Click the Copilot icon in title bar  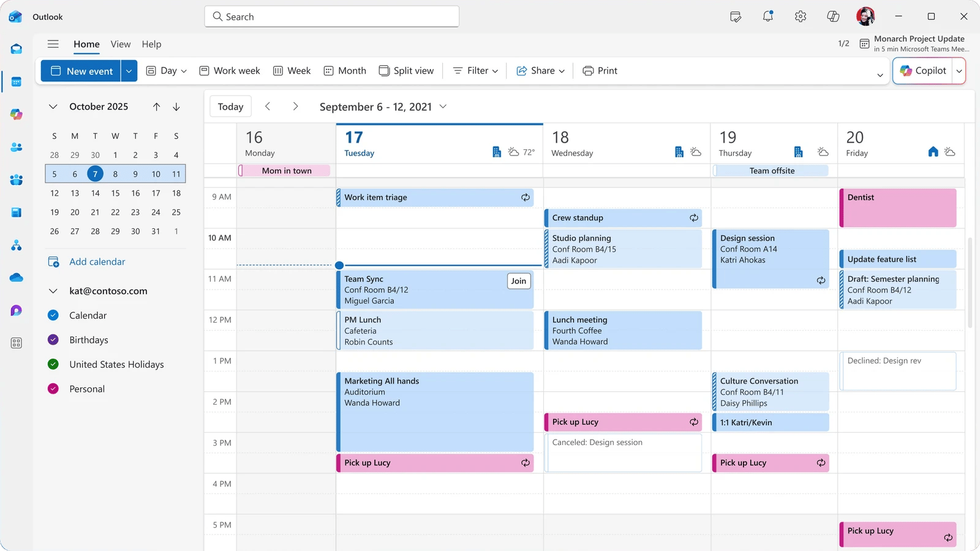pos(833,17)
